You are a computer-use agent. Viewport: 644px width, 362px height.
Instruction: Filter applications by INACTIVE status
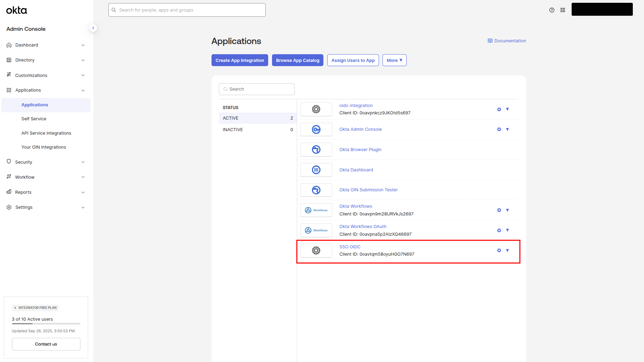coord(258,130)
